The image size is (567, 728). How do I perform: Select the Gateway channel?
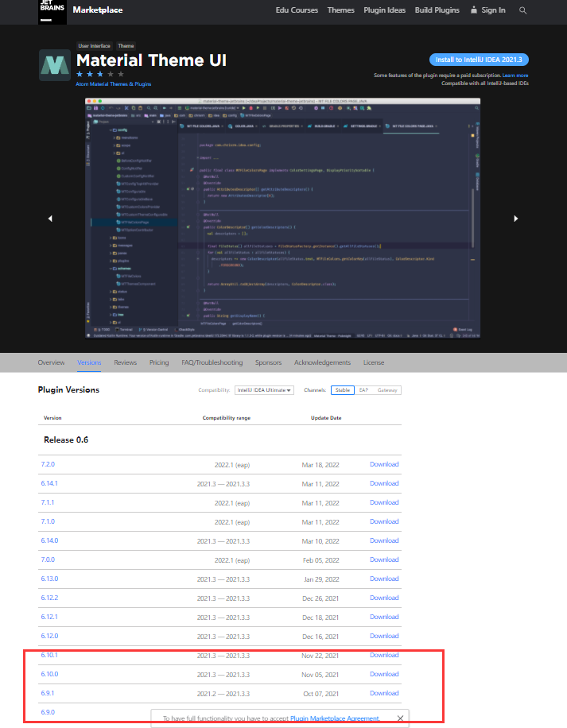(387, 390)
